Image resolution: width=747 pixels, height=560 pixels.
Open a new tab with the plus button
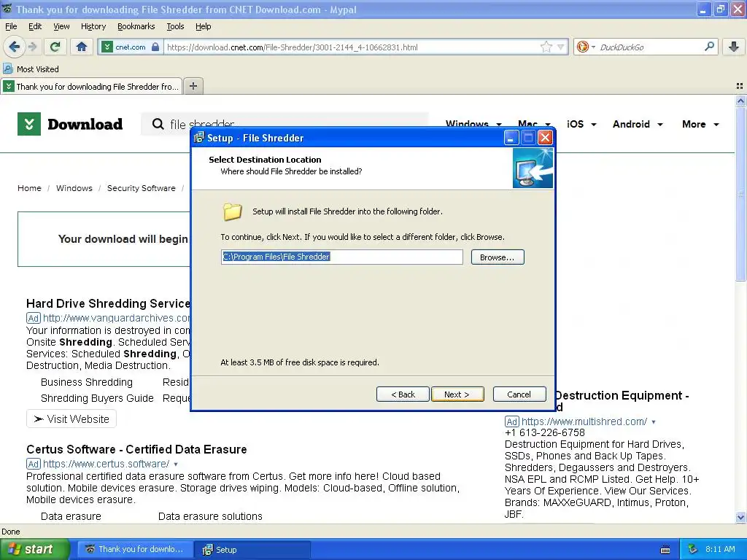193,86
